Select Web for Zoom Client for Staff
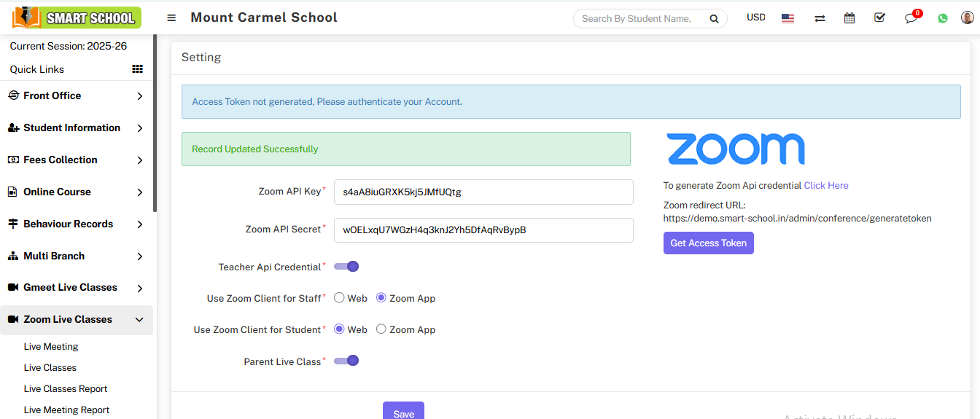 pos(339,298)
